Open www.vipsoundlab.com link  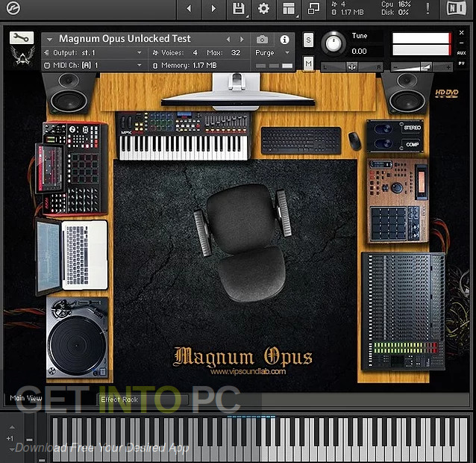(248, 372)
